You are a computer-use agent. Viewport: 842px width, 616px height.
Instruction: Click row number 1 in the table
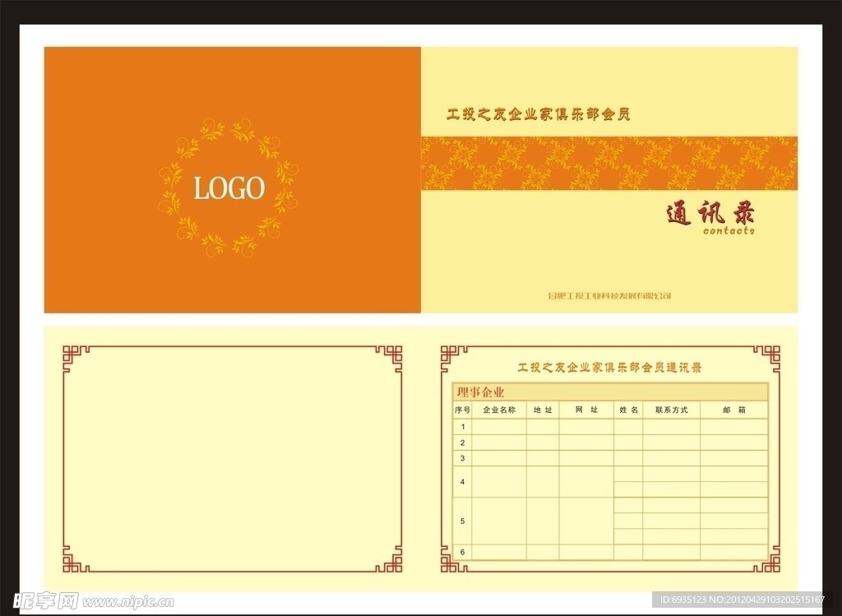click(462, 426)
